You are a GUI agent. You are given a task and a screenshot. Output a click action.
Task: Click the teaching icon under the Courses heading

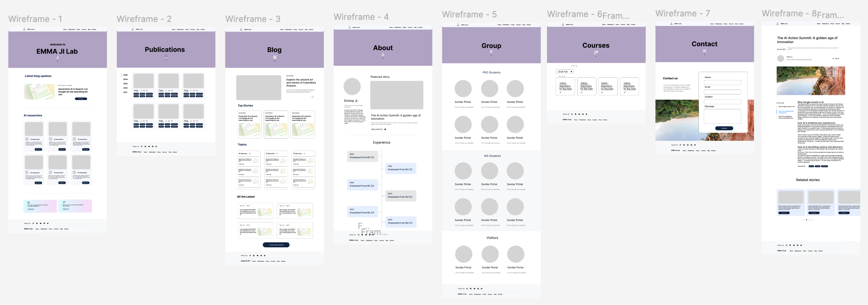coord(596,52)
